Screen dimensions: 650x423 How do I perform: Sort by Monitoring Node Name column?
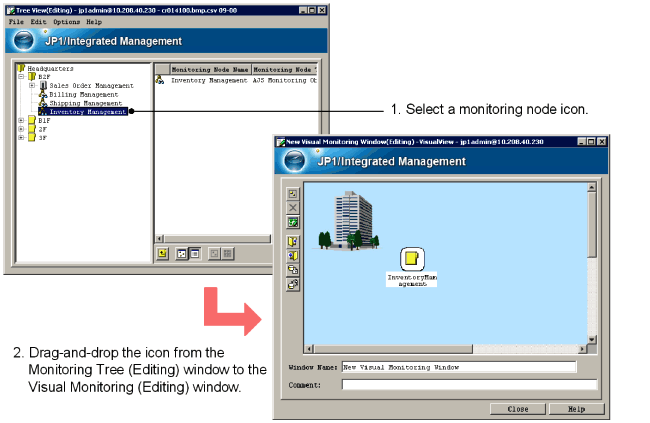(210, 70)
